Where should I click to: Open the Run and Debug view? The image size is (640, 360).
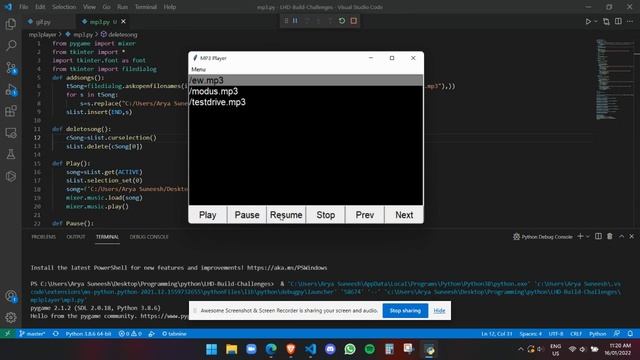coord(11,89)
